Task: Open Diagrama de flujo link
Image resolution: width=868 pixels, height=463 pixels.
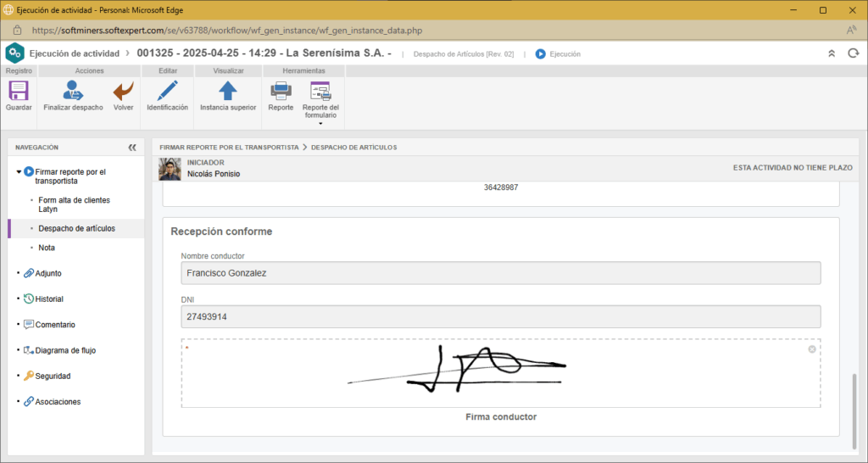Action: 58,349
